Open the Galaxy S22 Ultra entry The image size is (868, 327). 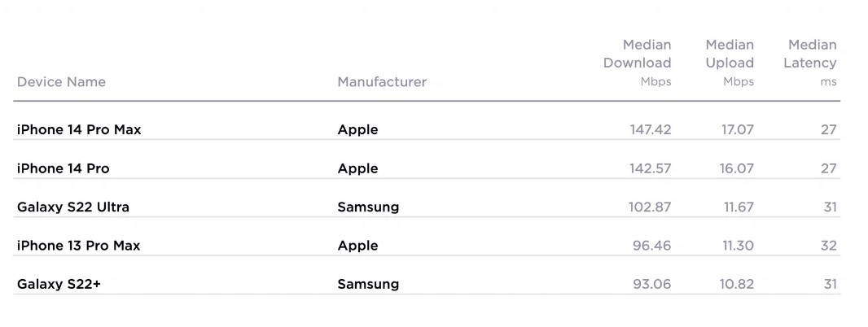click(73, 207)
